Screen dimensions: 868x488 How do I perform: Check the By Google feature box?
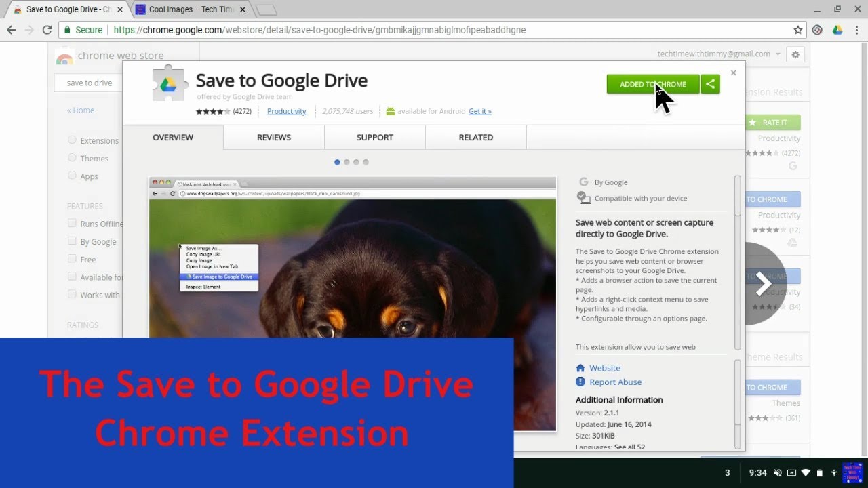[x=72, y=241]
